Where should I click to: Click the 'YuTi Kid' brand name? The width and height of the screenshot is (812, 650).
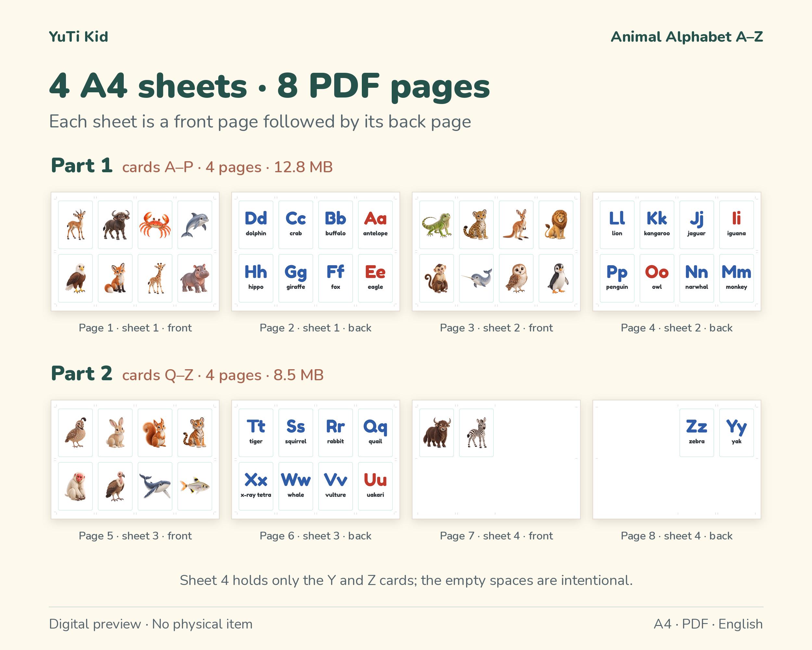coord(78,36)
